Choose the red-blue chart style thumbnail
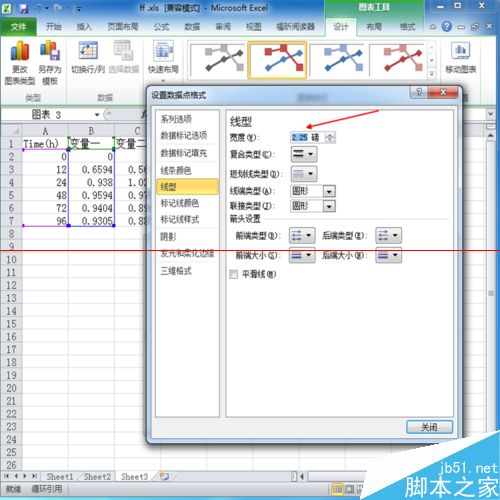 pos(277,60)
